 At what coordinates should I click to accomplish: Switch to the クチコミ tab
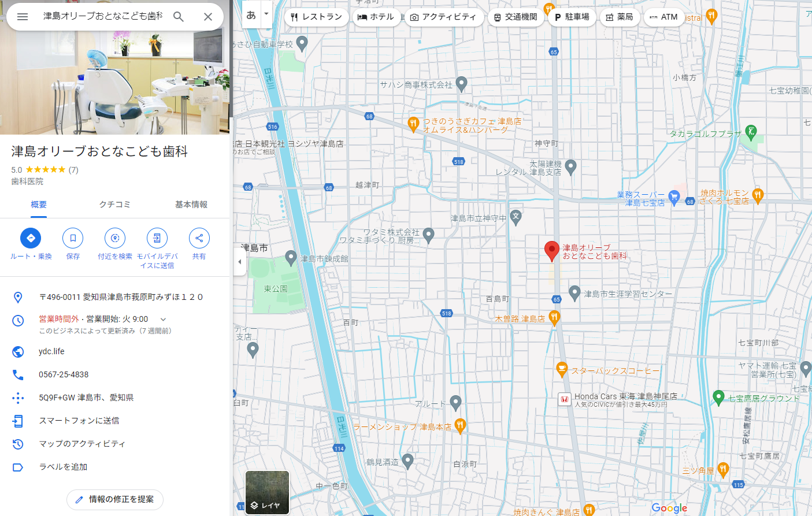tap(115, 205)
